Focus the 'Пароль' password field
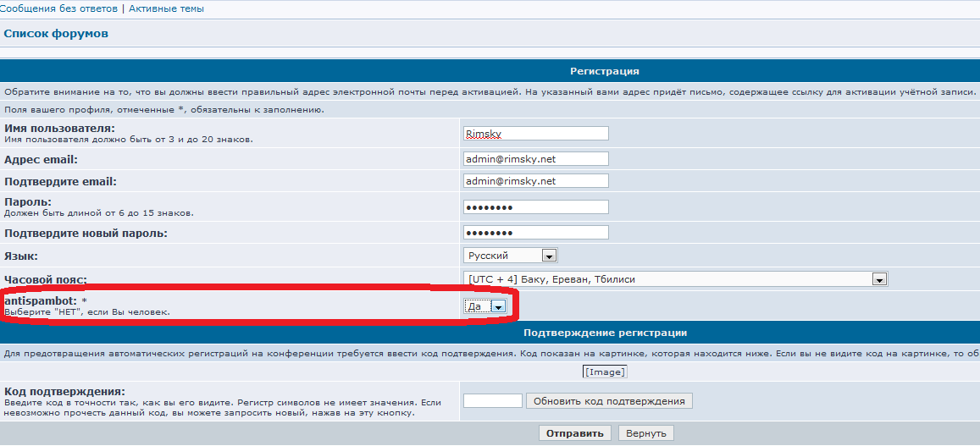The width and height of the screenshot is (980, 446). 535,207
